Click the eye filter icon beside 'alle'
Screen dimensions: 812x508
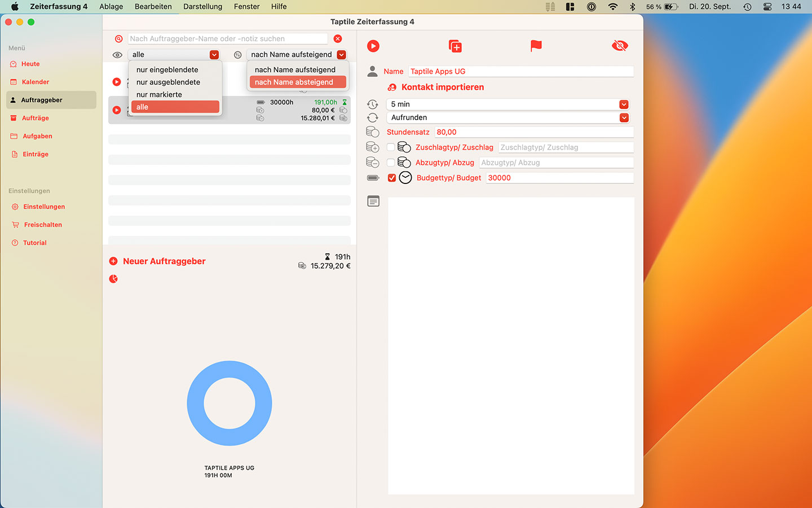[117, 55]
